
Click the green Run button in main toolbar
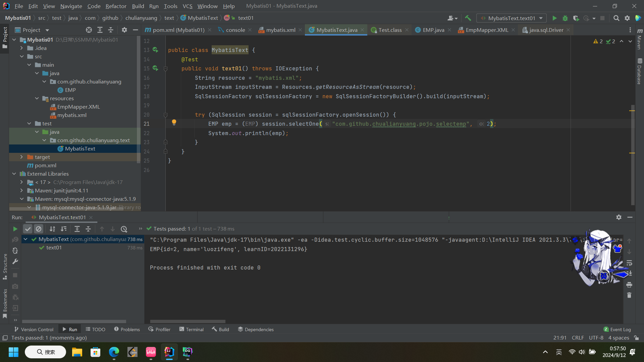(554, 18)
